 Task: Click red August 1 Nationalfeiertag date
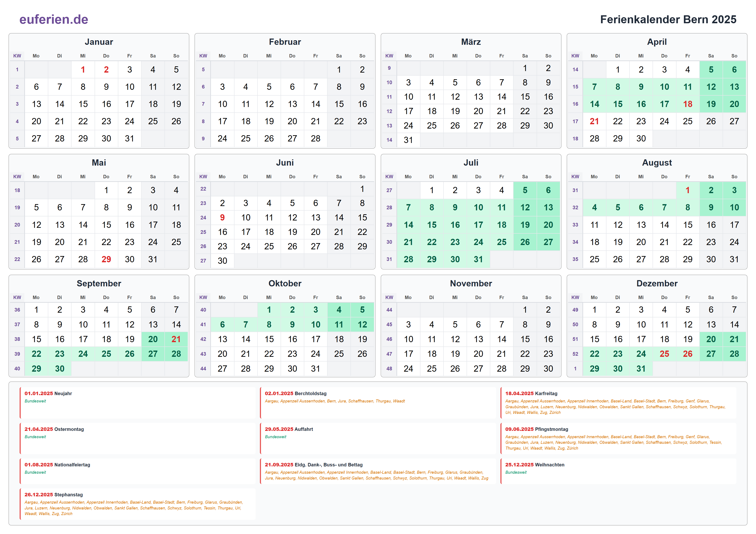click(x=687, y=190)
